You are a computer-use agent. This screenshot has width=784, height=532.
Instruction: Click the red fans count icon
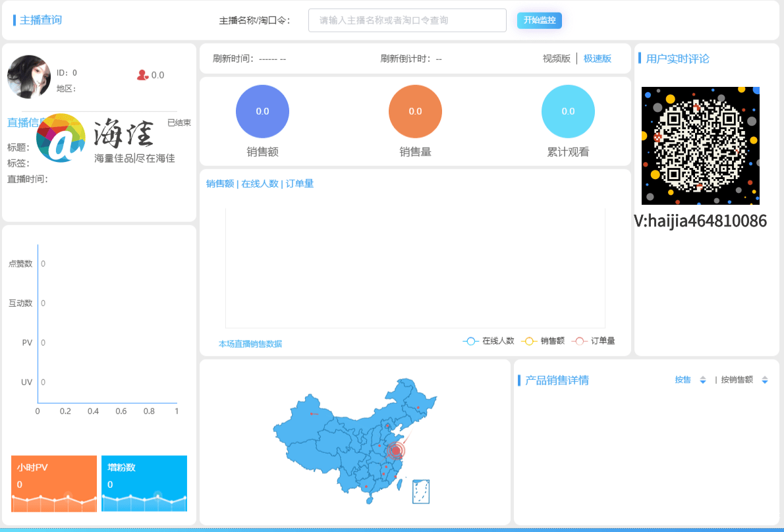pyautogui.click(x=142, y=75)
